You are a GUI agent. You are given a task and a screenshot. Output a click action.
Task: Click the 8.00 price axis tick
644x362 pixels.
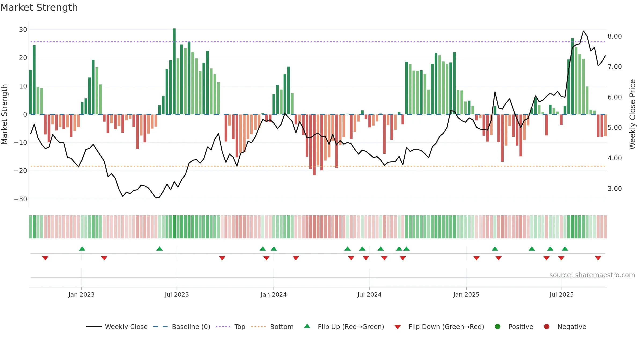615,36
